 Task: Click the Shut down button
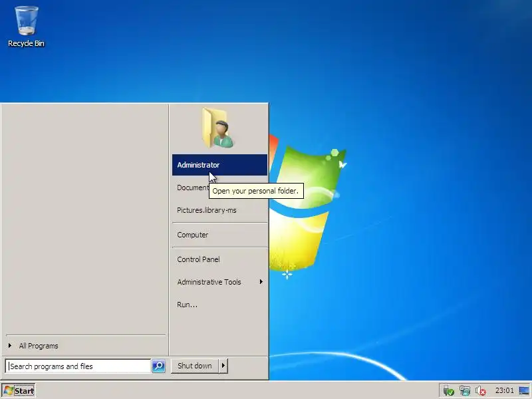[x=195, y=366]
